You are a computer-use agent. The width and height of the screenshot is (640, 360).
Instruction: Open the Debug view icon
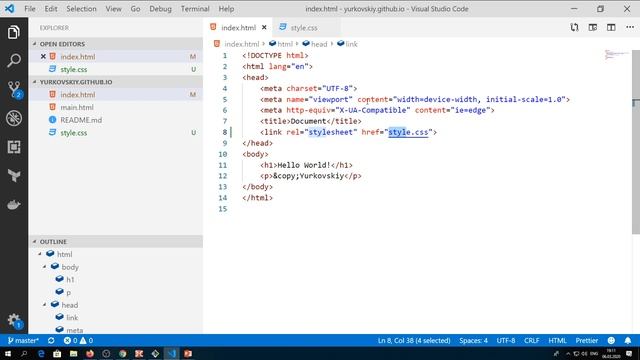click(14, 118)
